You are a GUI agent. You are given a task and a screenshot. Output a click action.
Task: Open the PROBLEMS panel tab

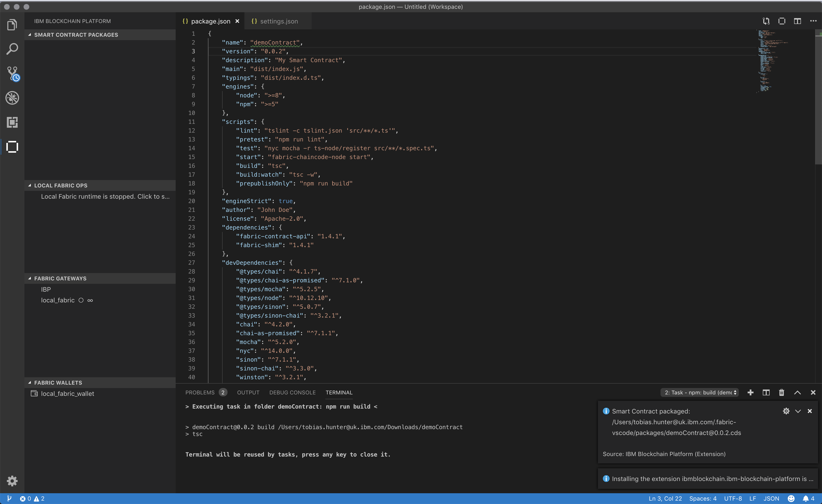200,392
